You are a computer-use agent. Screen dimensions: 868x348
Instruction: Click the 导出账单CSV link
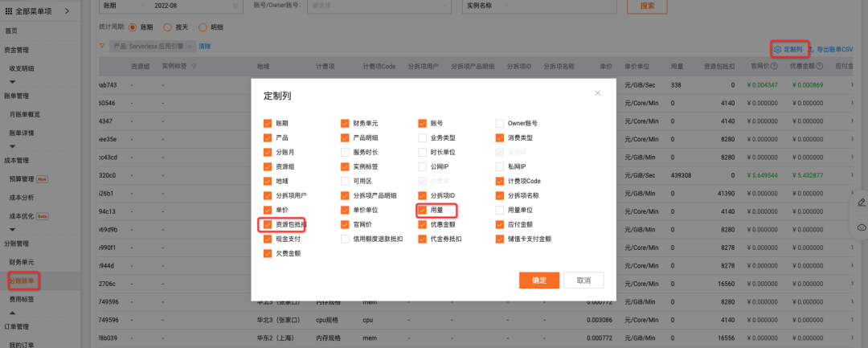835,49
